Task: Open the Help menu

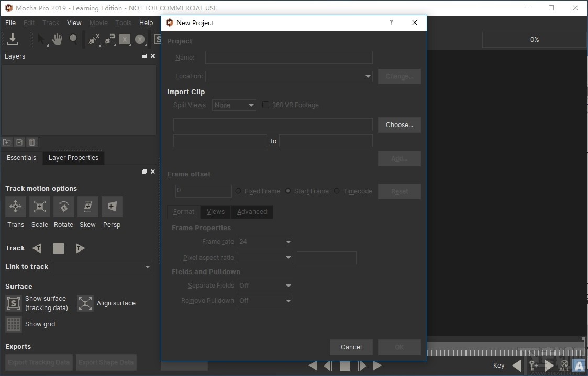Action: (x=146, y=23)
